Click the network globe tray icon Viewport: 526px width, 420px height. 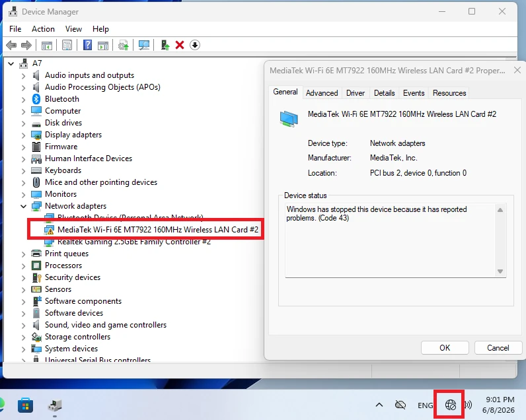451,405
